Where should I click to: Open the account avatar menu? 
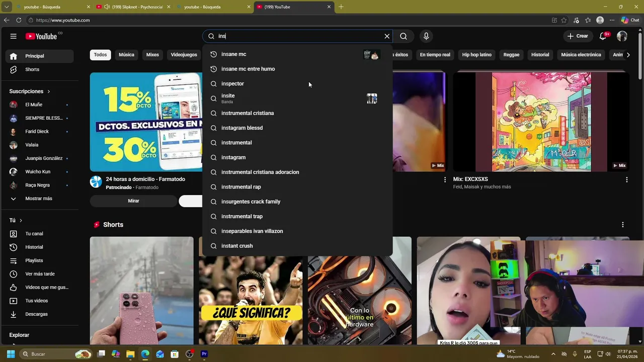(x=622, y=36)
